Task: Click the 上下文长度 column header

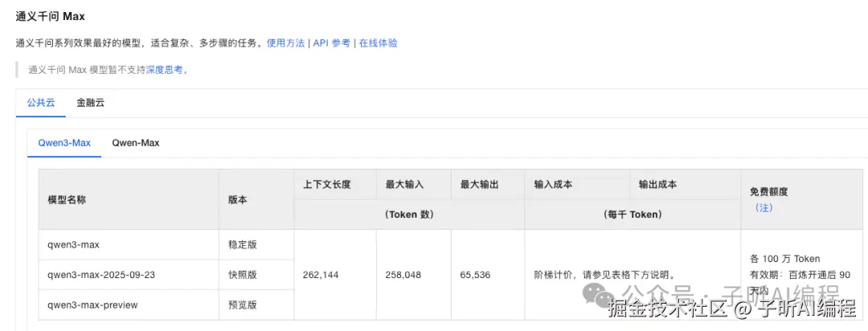Action: pyautogui.click(x=327, y=184)
